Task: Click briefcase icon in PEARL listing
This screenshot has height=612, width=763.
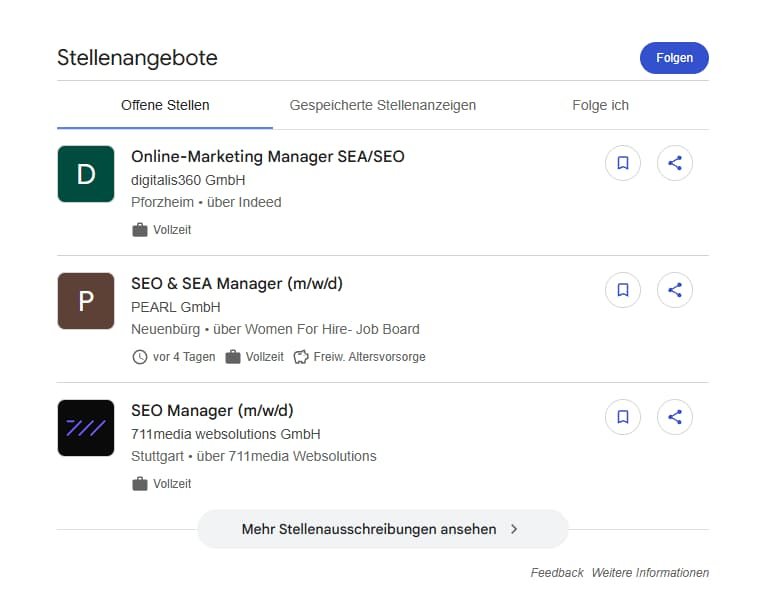Action: (x=233, y=357)
